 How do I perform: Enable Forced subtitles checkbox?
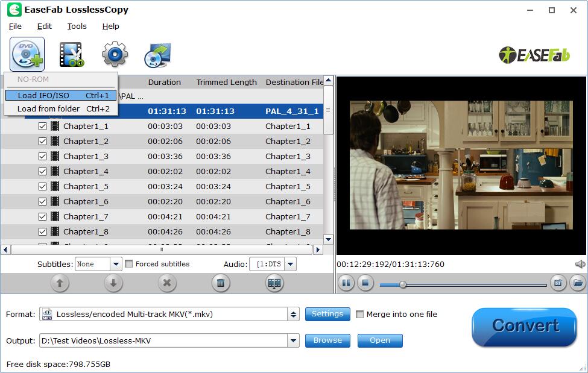(x=128, y=264)
